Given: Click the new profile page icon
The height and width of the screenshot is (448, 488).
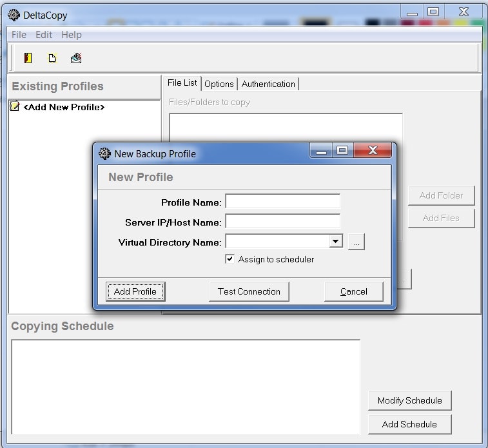Looking at the screenshot, I should click(52, 58).
